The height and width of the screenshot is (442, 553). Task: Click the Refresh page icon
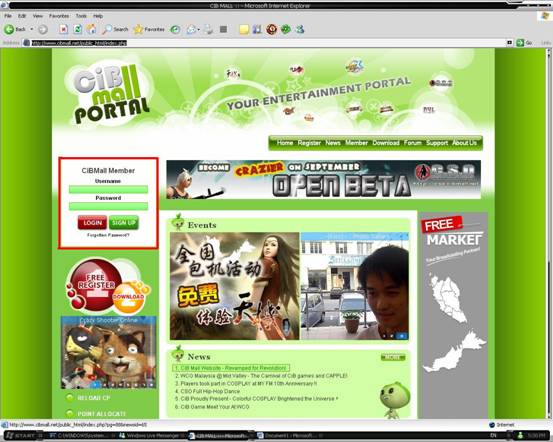pyautogui.click(x=78, y=29)
